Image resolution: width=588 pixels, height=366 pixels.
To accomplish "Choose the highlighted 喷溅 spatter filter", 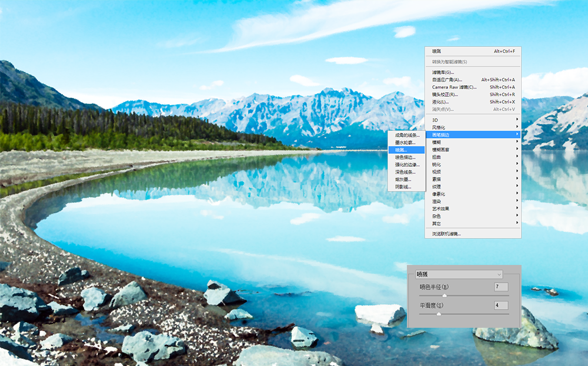I will tap(407, 150).
